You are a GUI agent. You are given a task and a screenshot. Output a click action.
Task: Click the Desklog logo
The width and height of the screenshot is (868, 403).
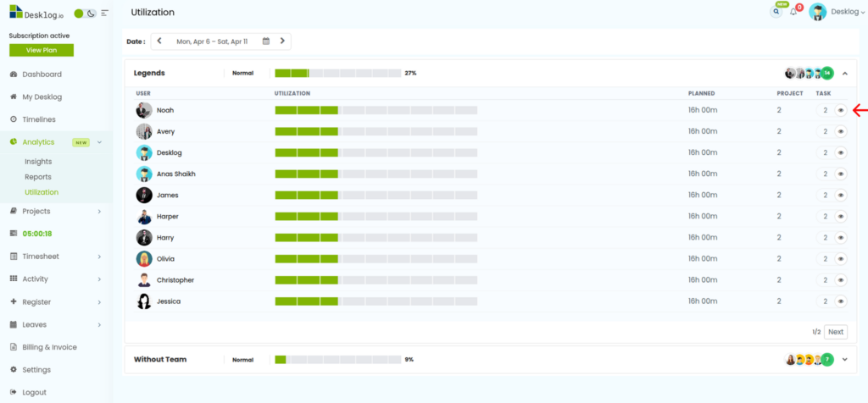[x=37, y=13]
